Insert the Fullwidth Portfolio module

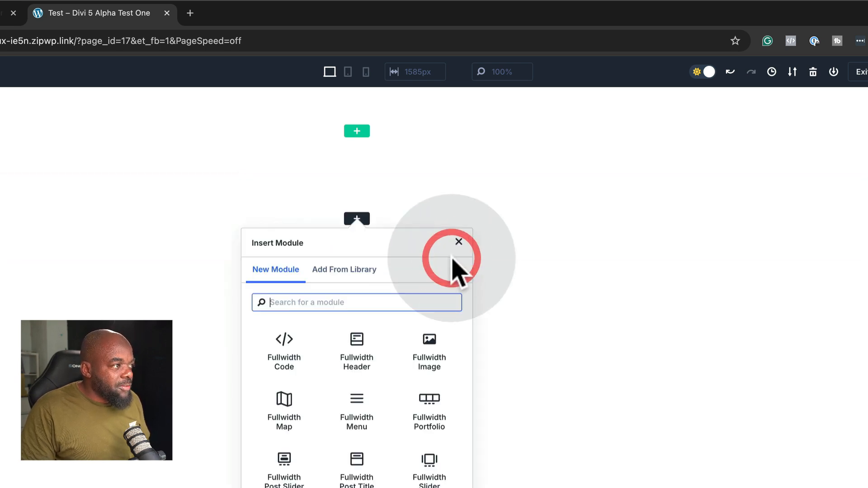pyautogui.click(x=429, y=410)
